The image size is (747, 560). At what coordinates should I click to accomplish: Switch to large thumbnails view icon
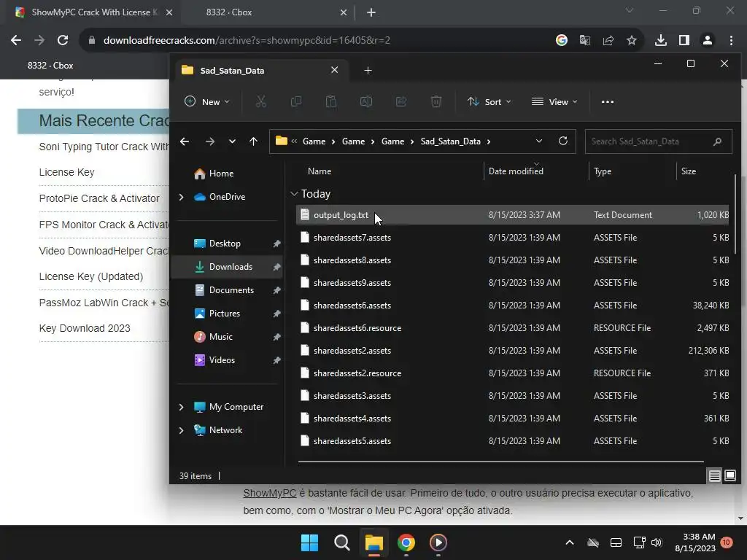pos(730,475)
